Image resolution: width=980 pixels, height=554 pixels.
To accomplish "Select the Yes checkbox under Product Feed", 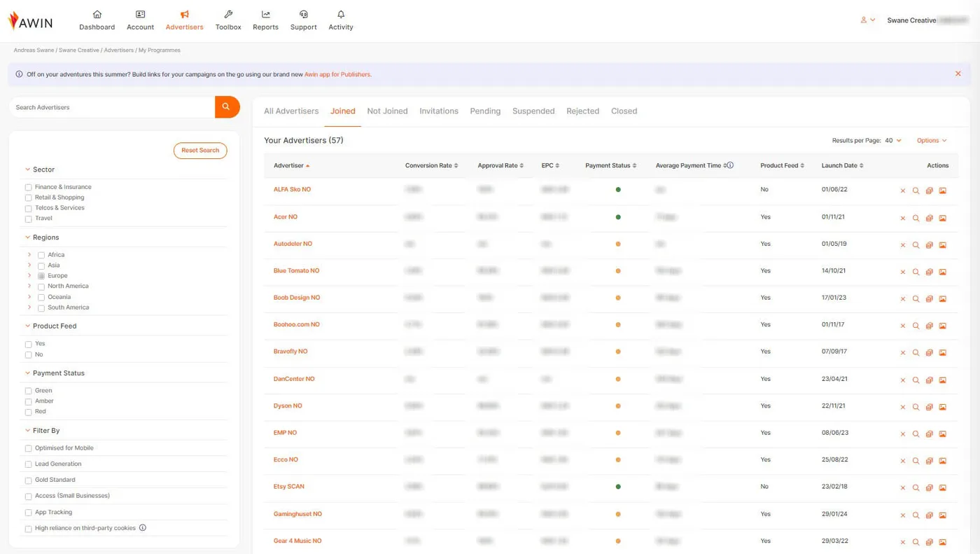I will (28, 345).
